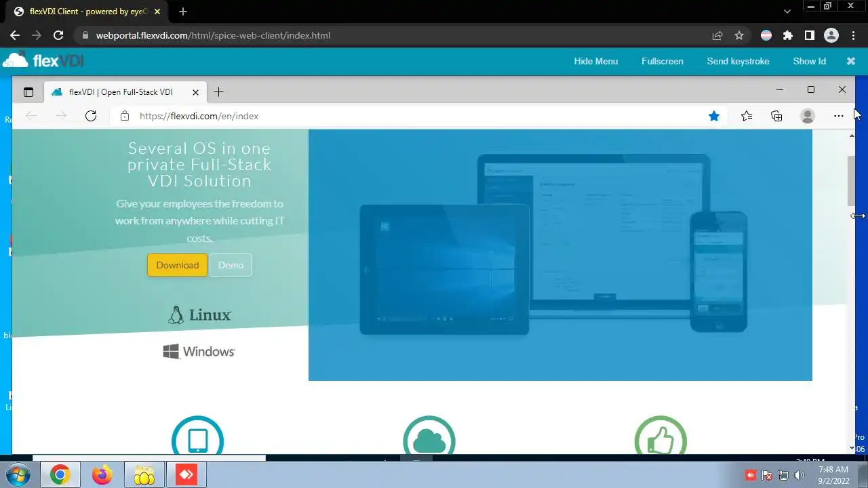The image size is (868, 488).
Task: Click the Linux penguin logo
Action: click(199, 315)
